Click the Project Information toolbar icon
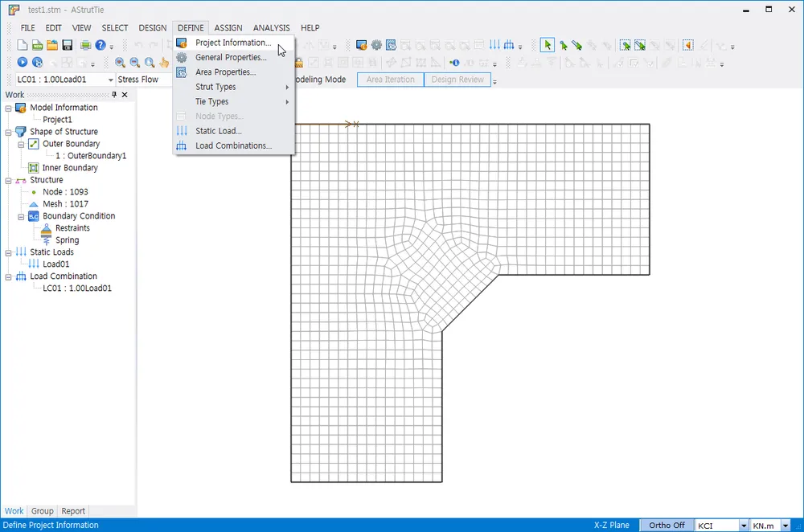This screenshot has height=532, width=804. point(362,46)
